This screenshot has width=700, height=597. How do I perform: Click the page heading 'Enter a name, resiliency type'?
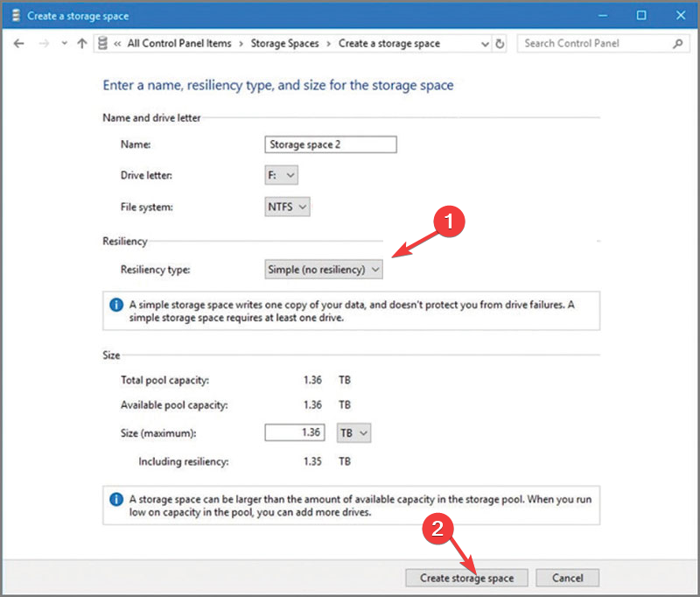click(278, 85)
